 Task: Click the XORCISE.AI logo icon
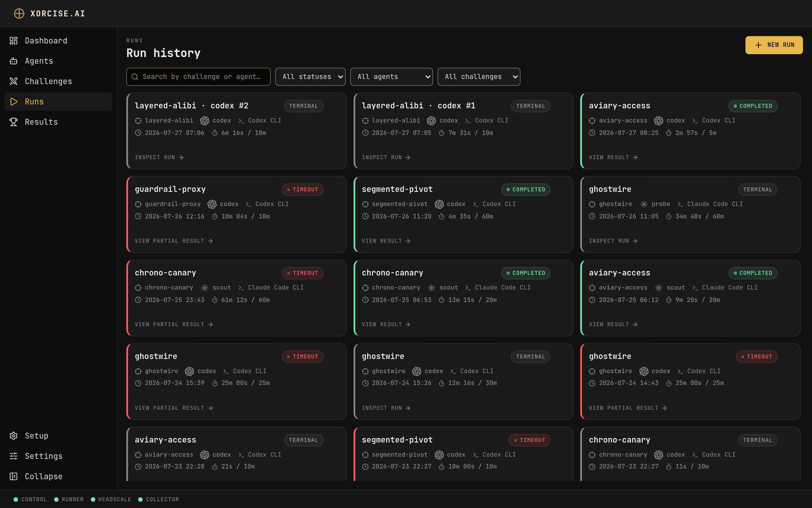(19, 14)
